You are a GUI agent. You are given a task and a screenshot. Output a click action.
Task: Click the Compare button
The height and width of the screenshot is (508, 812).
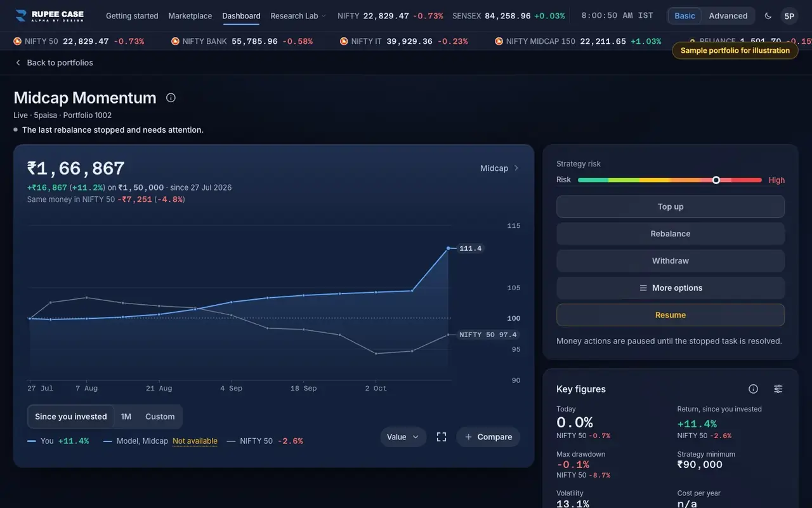click(x=488, y=437)
